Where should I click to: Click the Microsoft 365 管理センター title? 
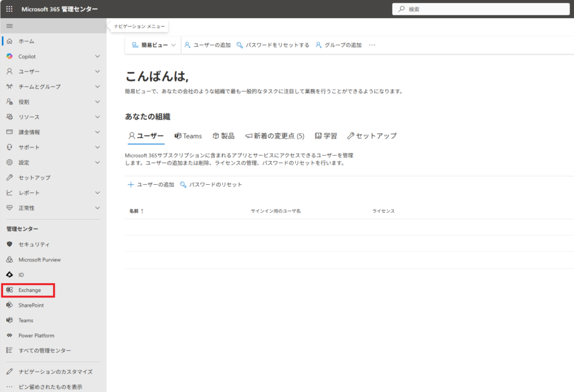click(x=60, y=9)
